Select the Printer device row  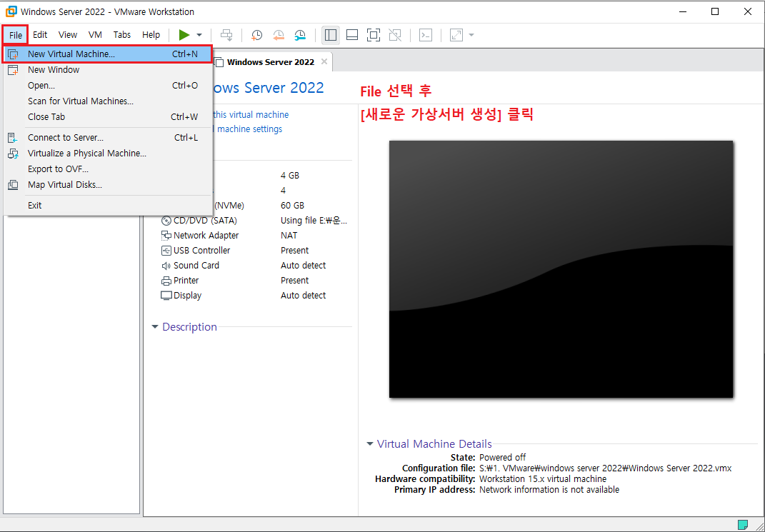[x=255, y=281]
